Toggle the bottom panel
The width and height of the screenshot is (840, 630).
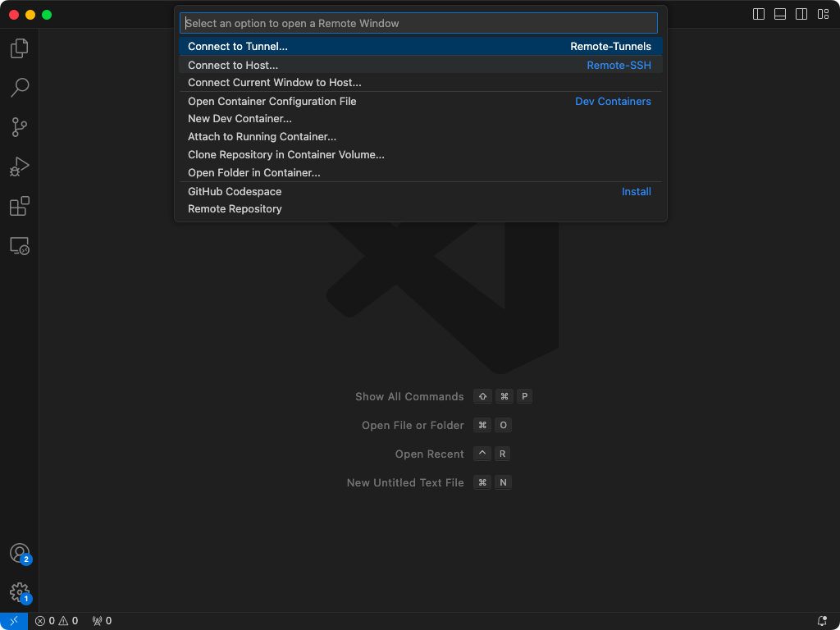click(x=780, y=14)
